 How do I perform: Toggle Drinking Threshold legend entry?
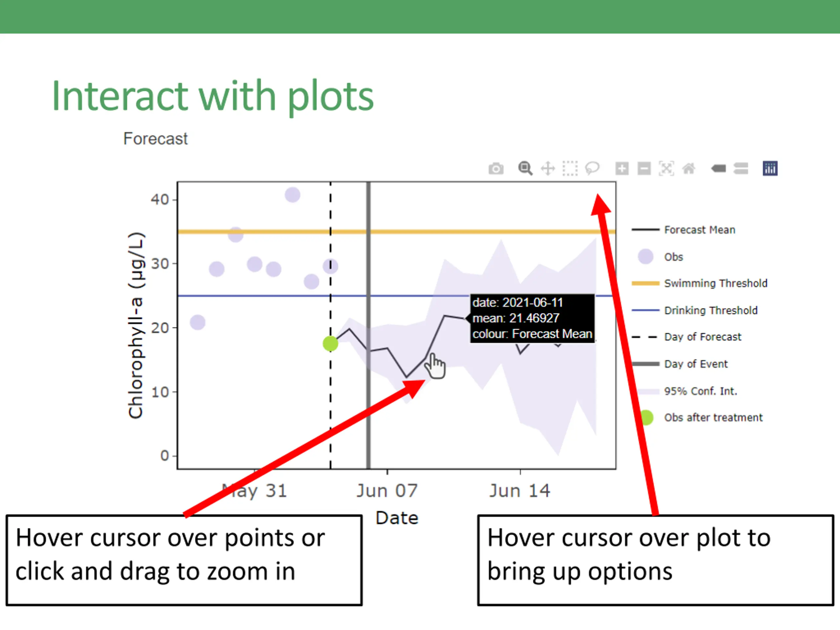(x=695, y=310)
